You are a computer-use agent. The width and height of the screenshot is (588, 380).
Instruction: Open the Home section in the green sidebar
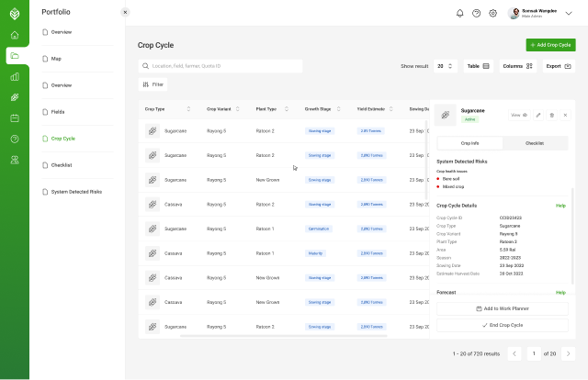click(15, 35)
